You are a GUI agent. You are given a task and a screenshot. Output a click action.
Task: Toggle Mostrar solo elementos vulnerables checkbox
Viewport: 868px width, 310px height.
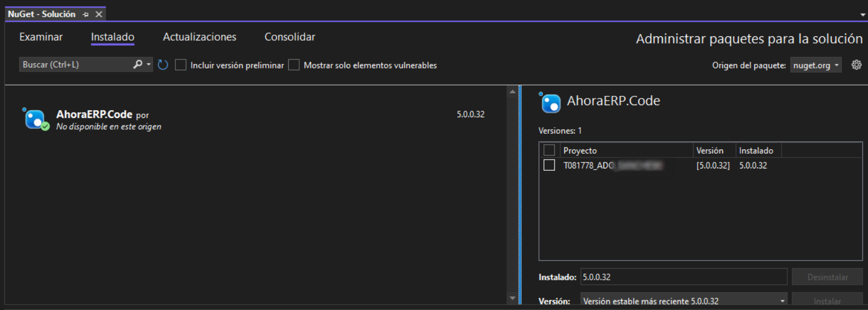tap(294, 65)
